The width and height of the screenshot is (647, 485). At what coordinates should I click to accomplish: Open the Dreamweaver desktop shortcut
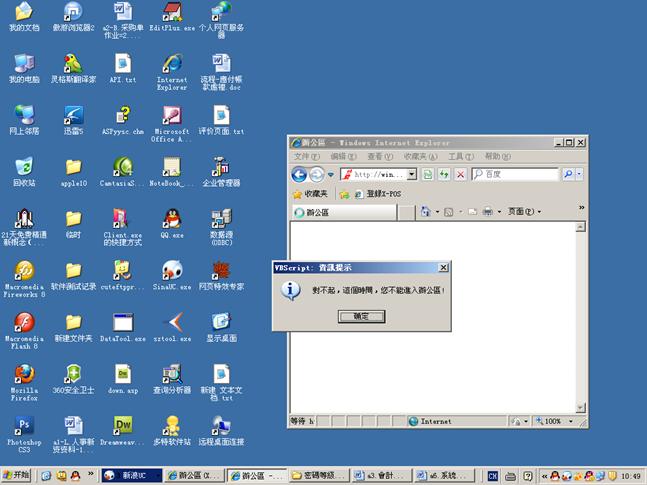(122, 425)
